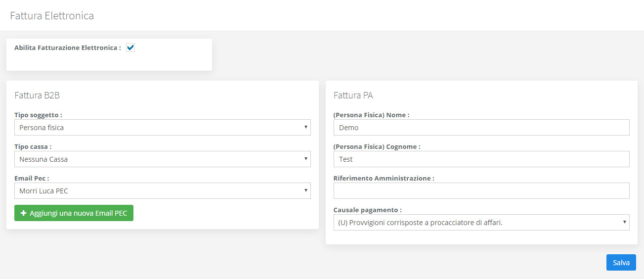Click Aggiungi una nuova Email PEC button
Screen dimensions: 644x279
(x=74, y=213)
